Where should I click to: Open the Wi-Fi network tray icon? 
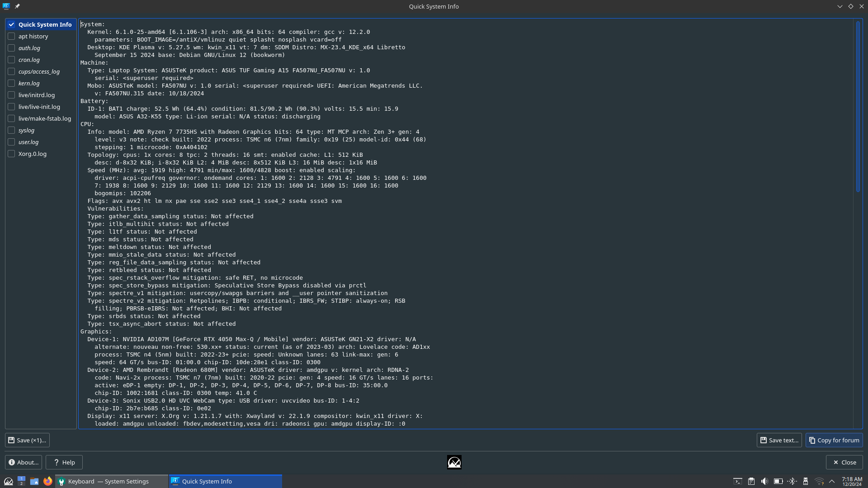click(x=819, y=482)
